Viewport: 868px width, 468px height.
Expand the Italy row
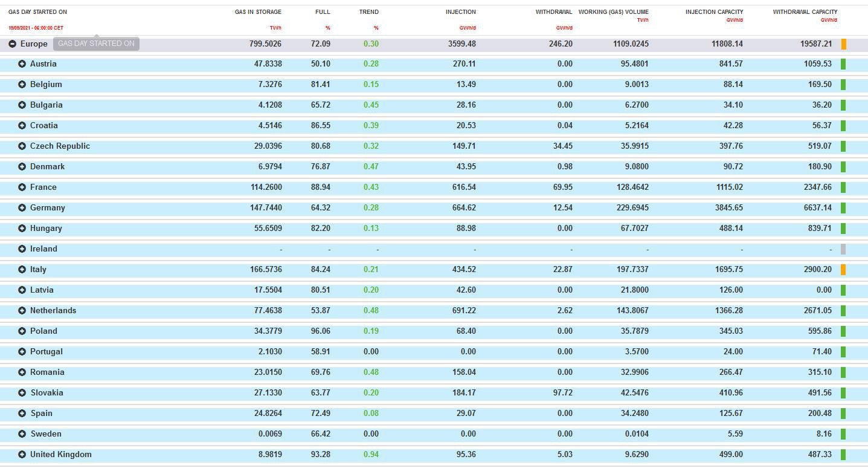(x=22, y=270)
